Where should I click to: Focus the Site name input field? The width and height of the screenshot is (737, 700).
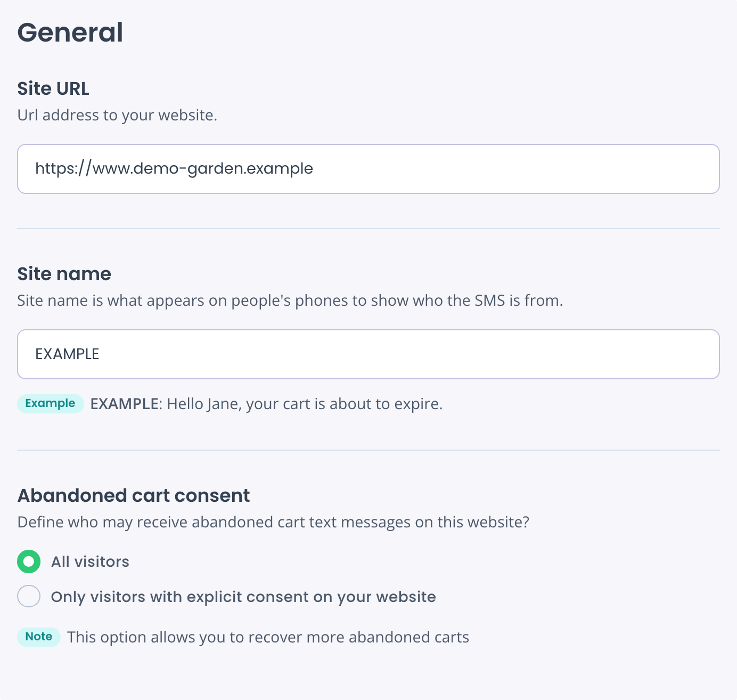369,354
